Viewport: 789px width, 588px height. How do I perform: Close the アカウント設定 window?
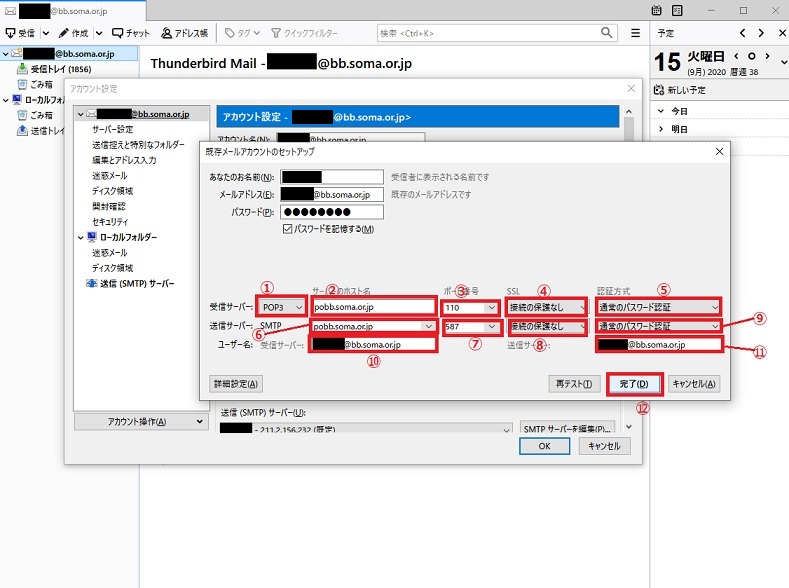(631, 89)
